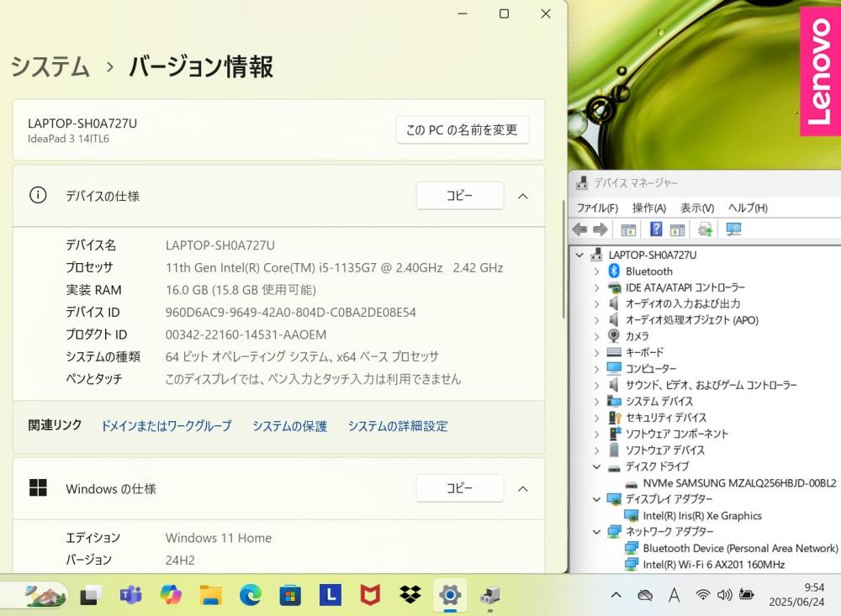Click the back arrow in Device Manager toolbar
Viewport: 841px width, 616px height.
click(579, 229)
